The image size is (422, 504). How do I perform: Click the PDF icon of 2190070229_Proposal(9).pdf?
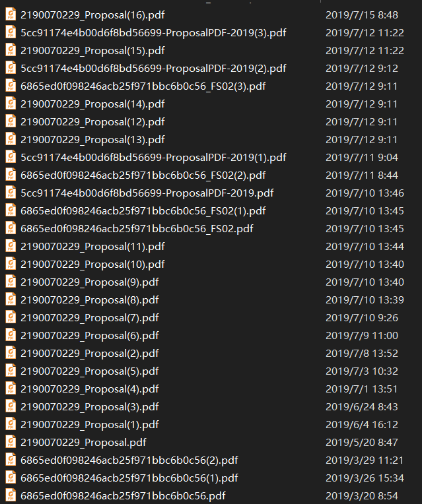pos(11,282)
